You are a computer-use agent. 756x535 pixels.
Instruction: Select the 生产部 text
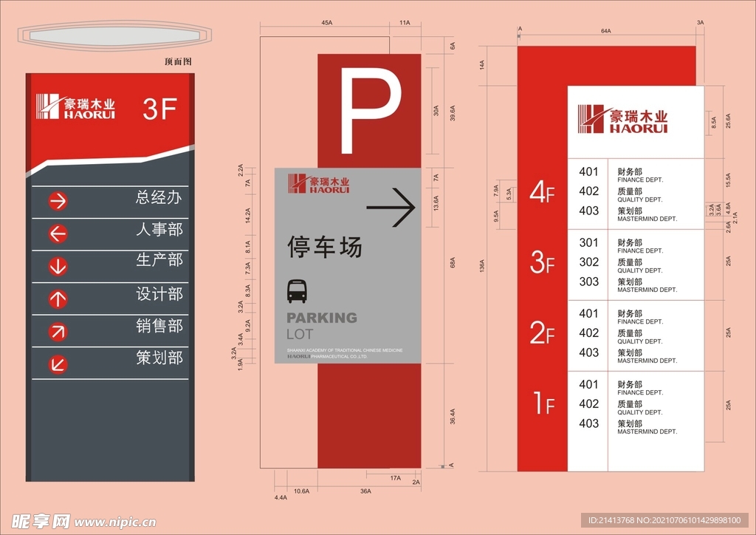click(159, 260)
